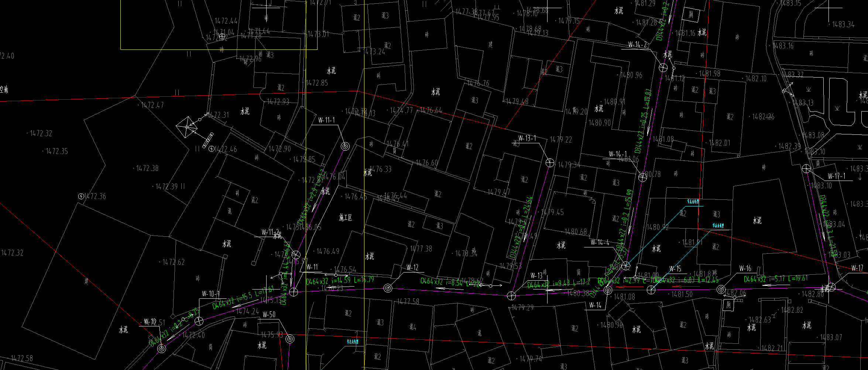The image size is (868, 370).
Task: Click pipe annotation D464x32 i=14.59 L=16.79
Action: click(340, 280)
